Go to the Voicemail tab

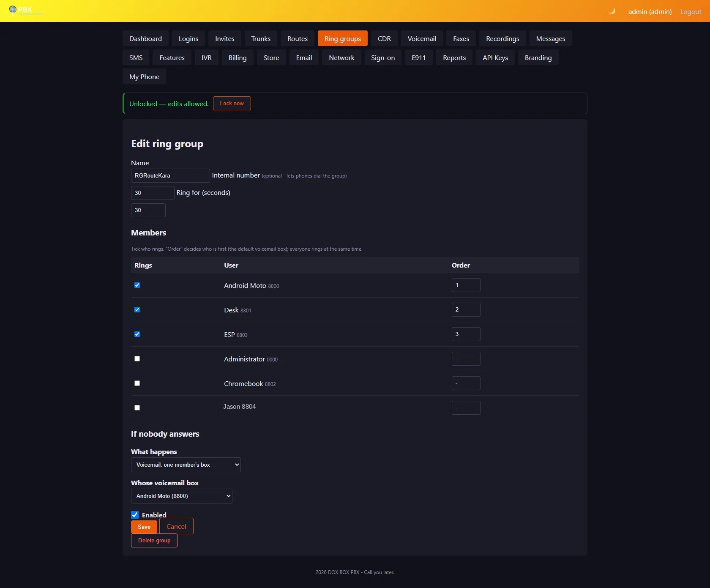pos(422,38)
